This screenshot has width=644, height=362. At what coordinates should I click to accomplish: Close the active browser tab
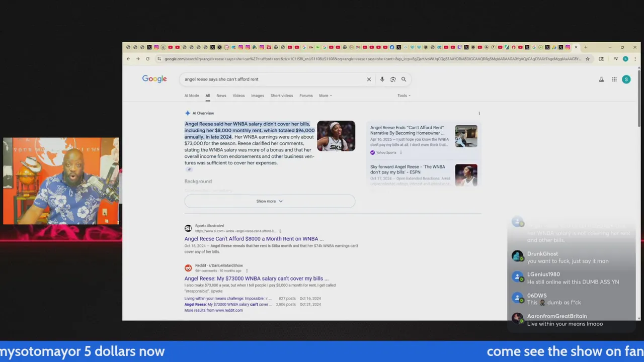point(576,47)
